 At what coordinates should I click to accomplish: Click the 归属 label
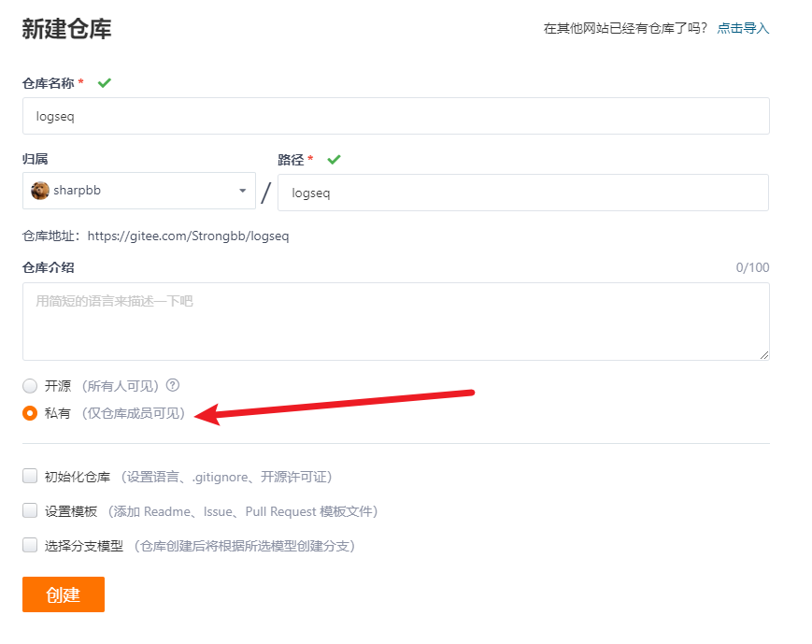[x=36, y=159]
